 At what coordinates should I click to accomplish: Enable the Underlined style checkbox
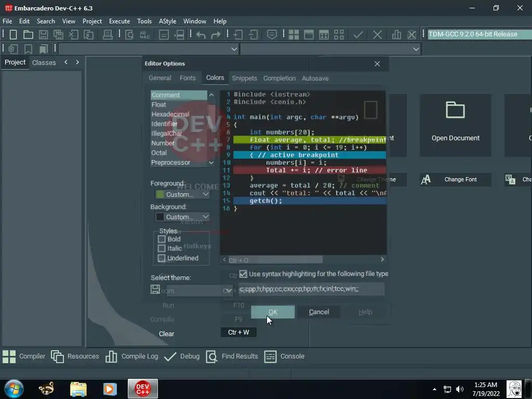point(162,258)
